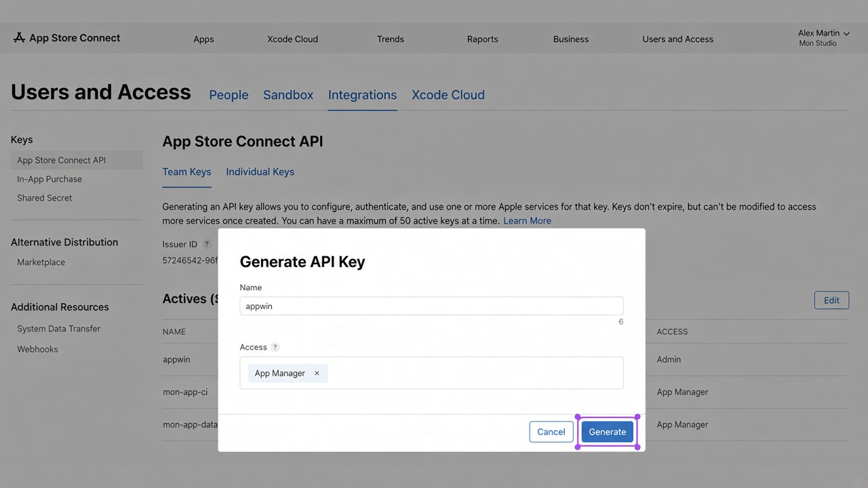Image resolution: width=868 pixels, height=488 pixels.
Task: Click the Edit button above the keys table
Action: (x=831, y=300)
